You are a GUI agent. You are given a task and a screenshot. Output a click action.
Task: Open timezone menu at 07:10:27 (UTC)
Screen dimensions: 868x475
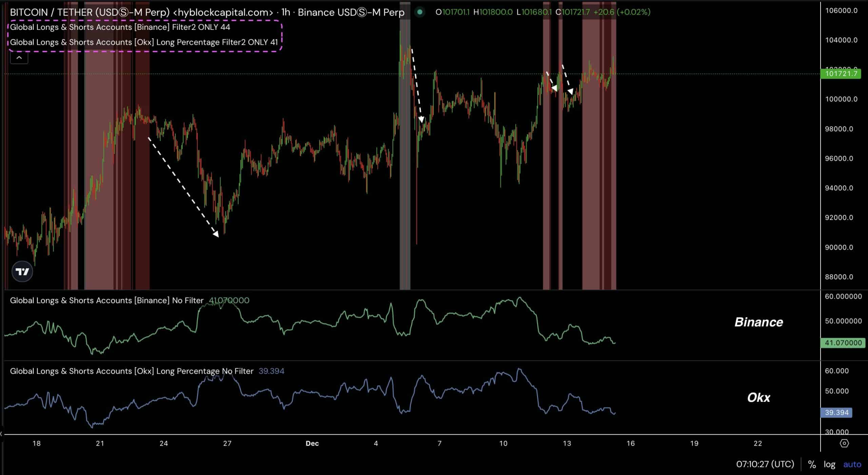point(765,464)
